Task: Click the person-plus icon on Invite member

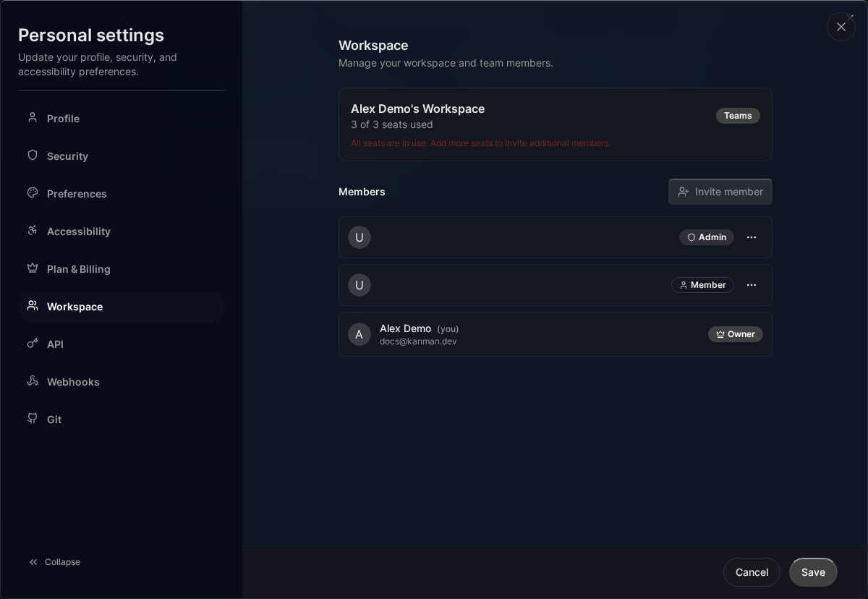Action: [x=684, y=192]
